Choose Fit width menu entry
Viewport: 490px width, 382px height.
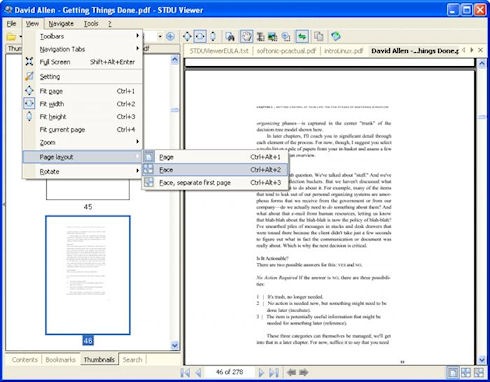coord(83,104)
